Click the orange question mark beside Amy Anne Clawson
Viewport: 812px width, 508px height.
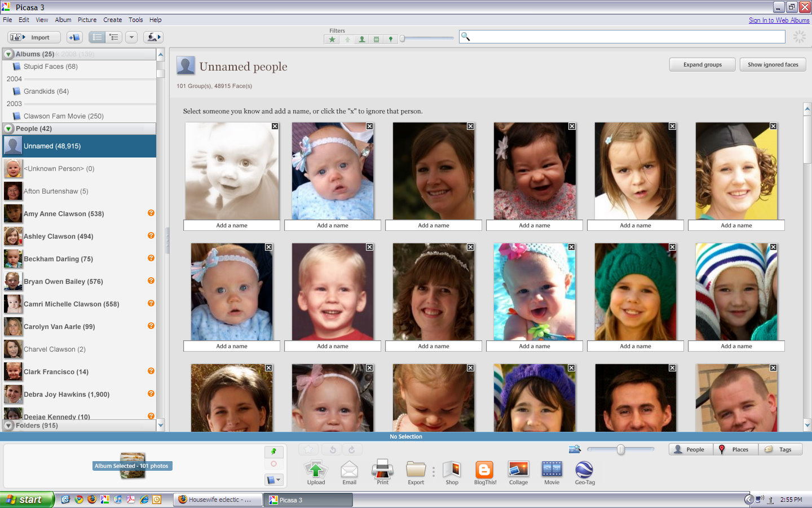click(151, 213)
